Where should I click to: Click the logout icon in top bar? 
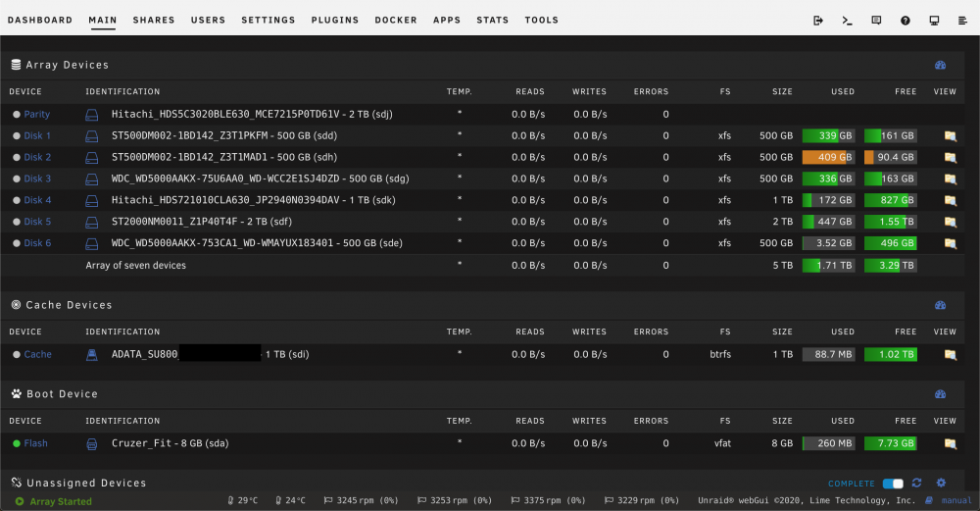(818, 21)
